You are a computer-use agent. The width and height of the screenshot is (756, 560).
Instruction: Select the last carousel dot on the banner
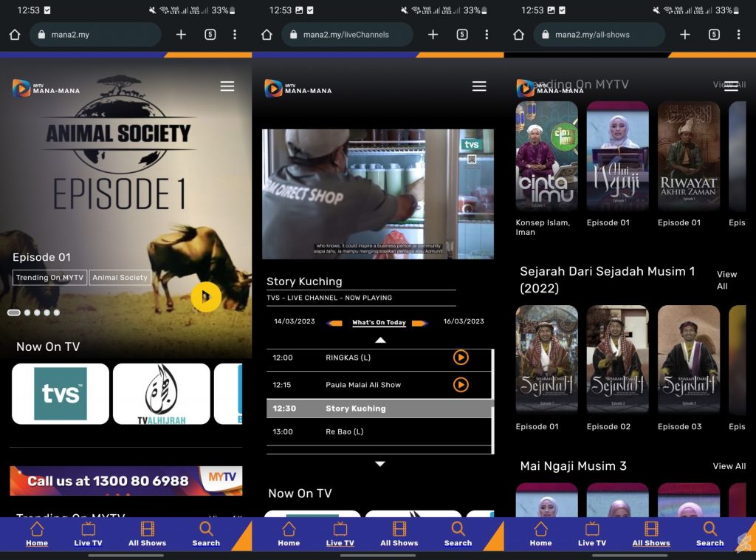(56, 313)
